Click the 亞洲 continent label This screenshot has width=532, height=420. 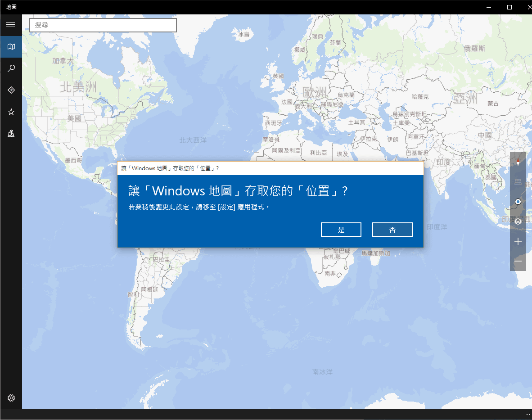[465, 99]
